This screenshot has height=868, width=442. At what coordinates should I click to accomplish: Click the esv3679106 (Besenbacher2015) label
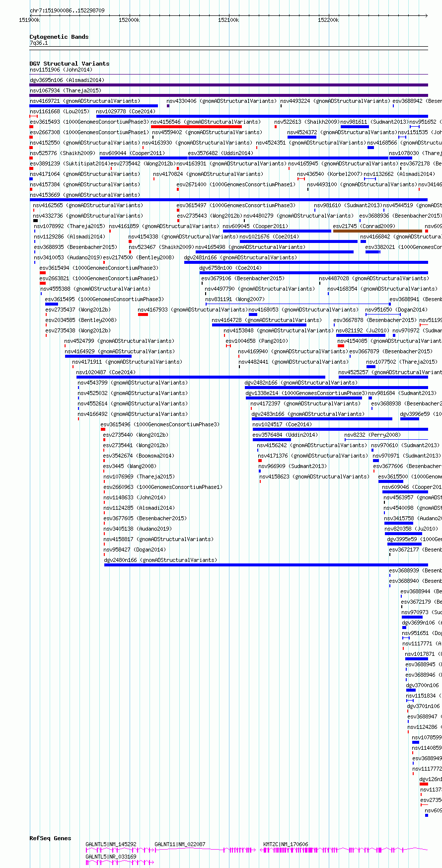pos(243,278)
